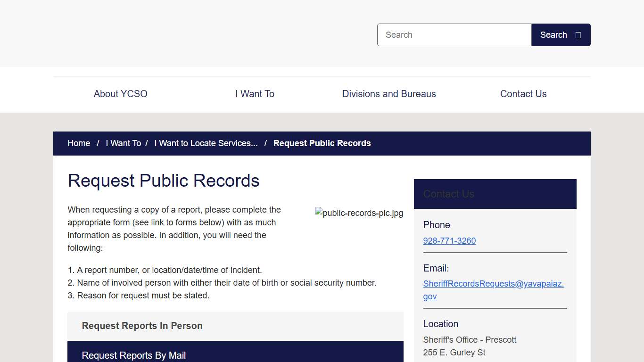Open the Contact Us navigation item

pyautogui.click(x=523, y=94)
